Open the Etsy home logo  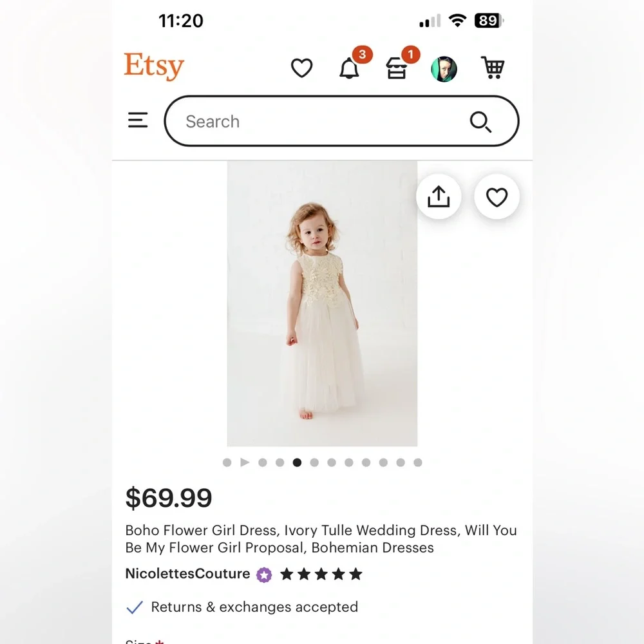pos(154,66)
